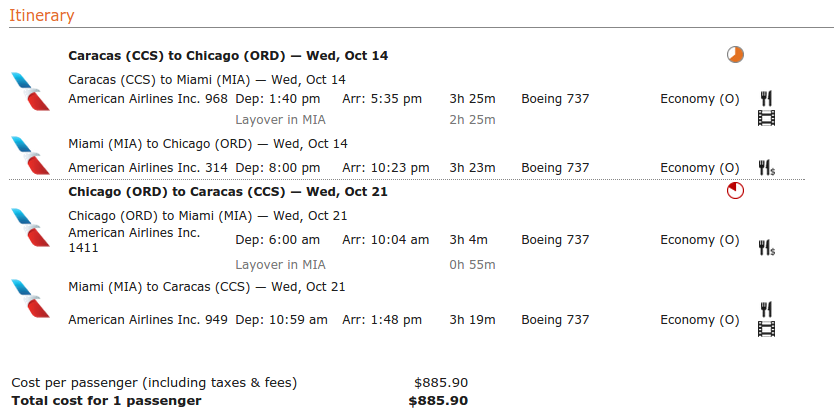The image size is (836, 419).
Task: Click the orange on-time pie indicator for Caracas to Chicago
Action: coord(735,54)
